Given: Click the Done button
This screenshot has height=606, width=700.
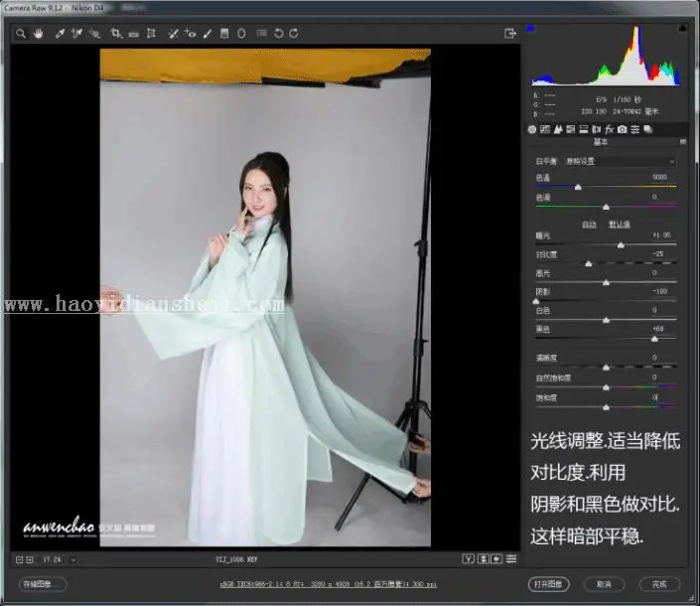Looking at the screenshot, I should click(659, 584).
